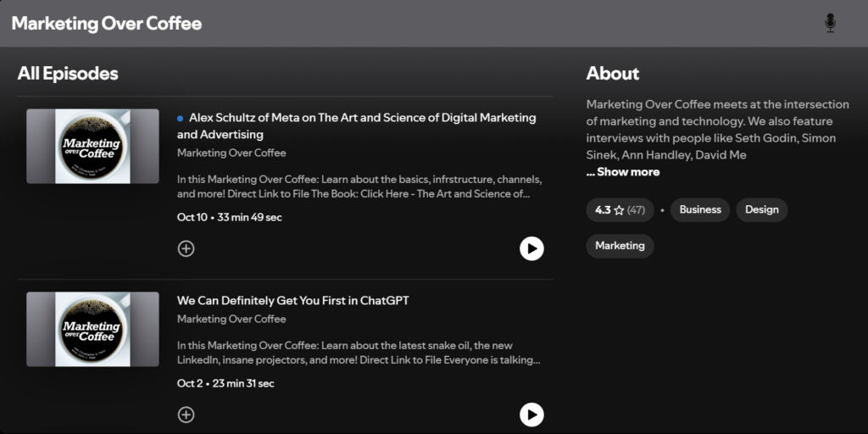Add the Alex Schultz episode with plus icon
This screenshot has width=868, height=434.
click(186, 248)
